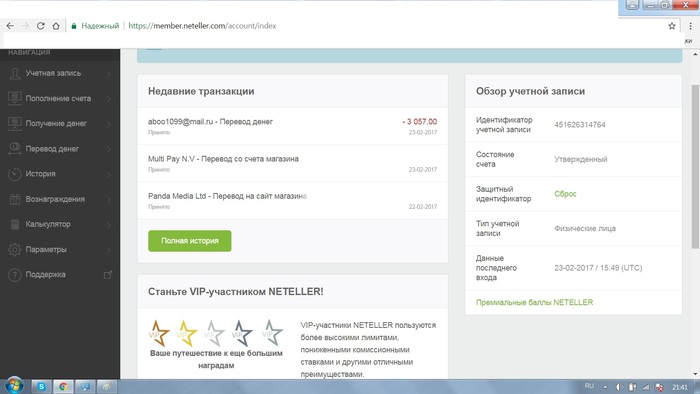Viewport: 700px width, 394px height.
Task: Click the Недавние транзакции heading
Action: point(201,91)
